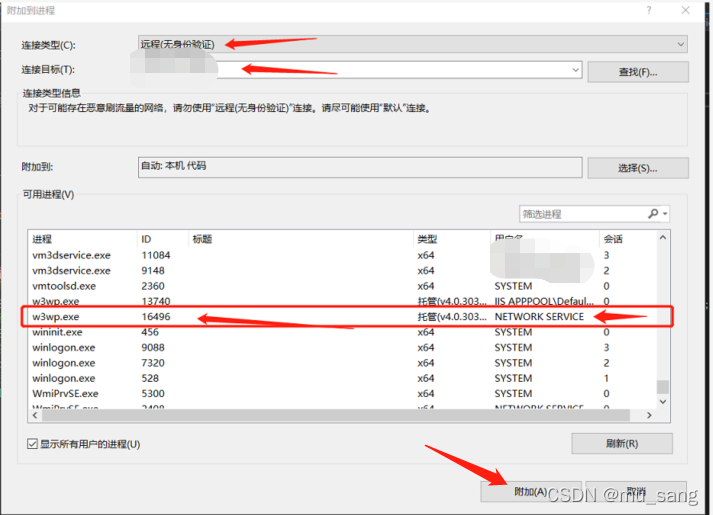Select winlogon.exe process with ID 9088
Image resolution: width=713 pixels, height=515 pixels.
pos(342,347)
